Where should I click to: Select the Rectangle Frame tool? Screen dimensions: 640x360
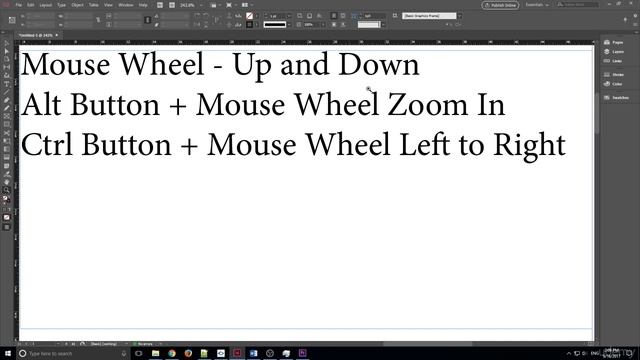pyautogui.click(x=7, y=116)
